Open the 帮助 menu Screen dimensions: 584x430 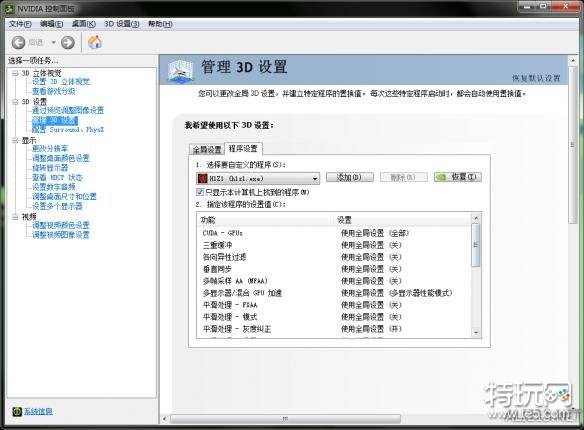coord(160,24)
